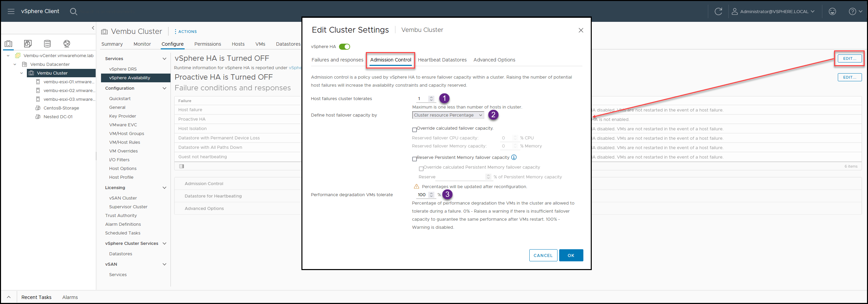Open the Permissions tab
The image size is (868, 304).
(x=207, y=44)
